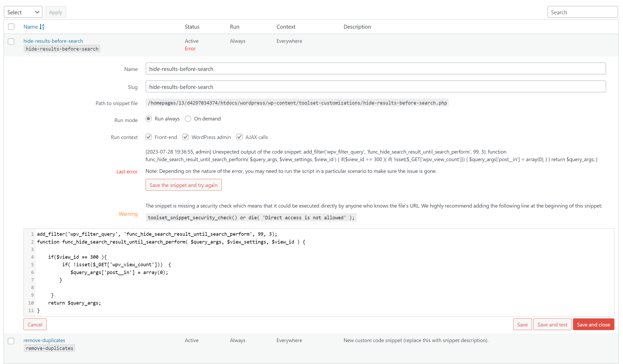
Task: Select the Run always radio button
Action: click(x=149, y=119)
